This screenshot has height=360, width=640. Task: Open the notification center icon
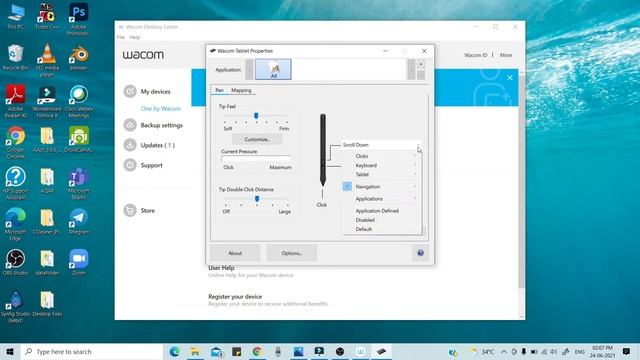[x=626, y=351]
